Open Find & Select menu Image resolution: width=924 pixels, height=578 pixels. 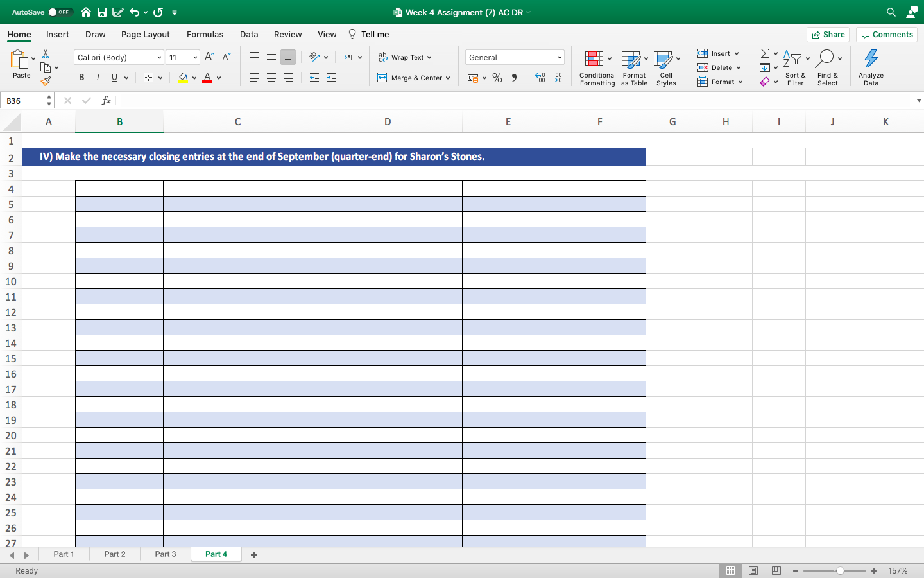[828, 69]
